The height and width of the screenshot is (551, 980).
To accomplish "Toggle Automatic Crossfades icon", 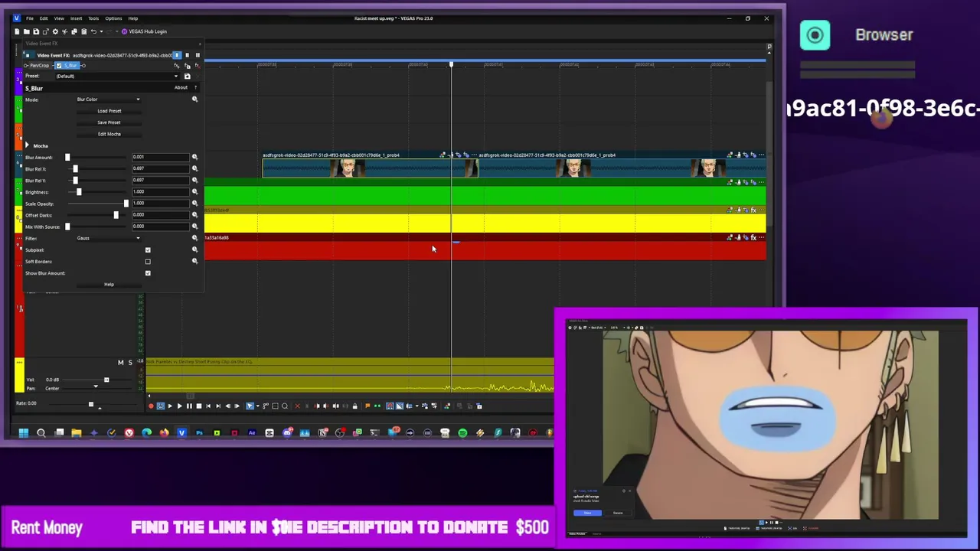I will [x=399, y=406].
